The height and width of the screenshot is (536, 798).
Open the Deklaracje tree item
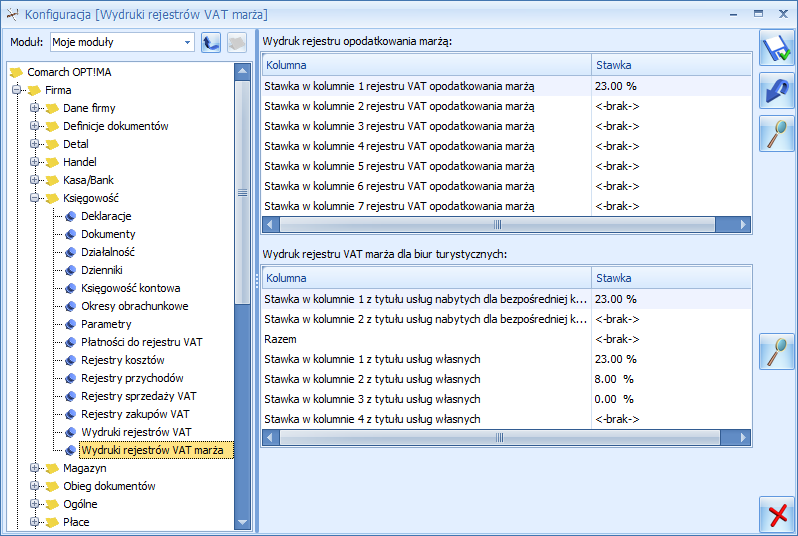pyautogui.click(x=106, y=216)
